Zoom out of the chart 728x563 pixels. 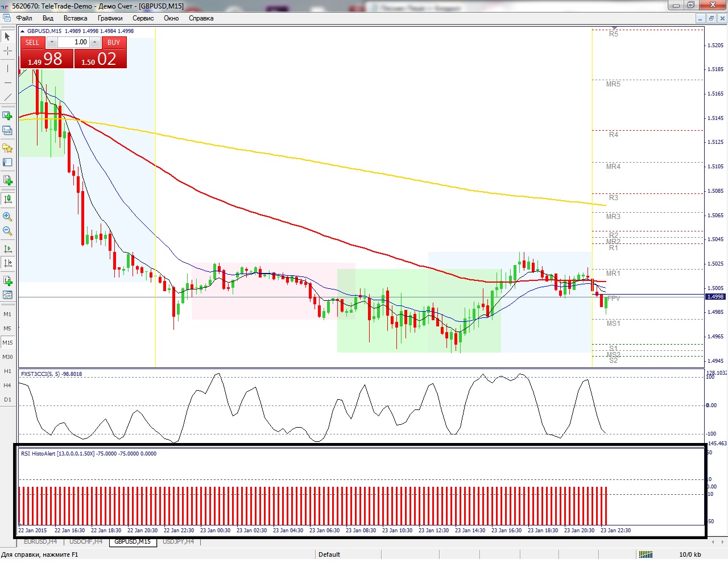7,231
